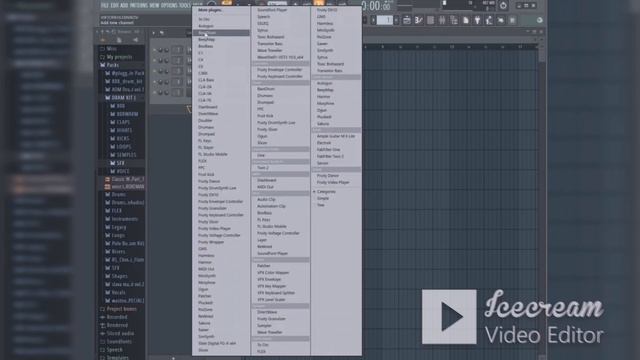The width and height of the screenshot is (640, 360).
Task: Open the Recorded folder in browser
Action: click(117, 317)
